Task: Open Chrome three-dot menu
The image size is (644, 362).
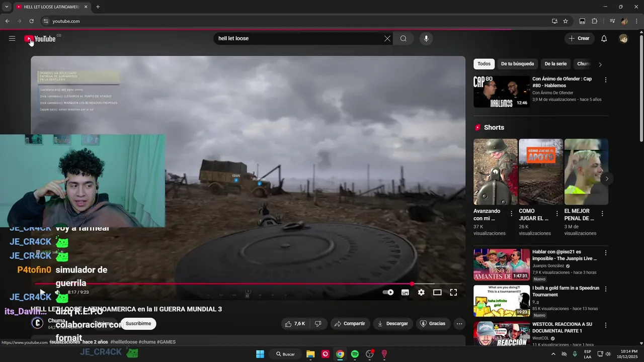Action: (637, 21)
